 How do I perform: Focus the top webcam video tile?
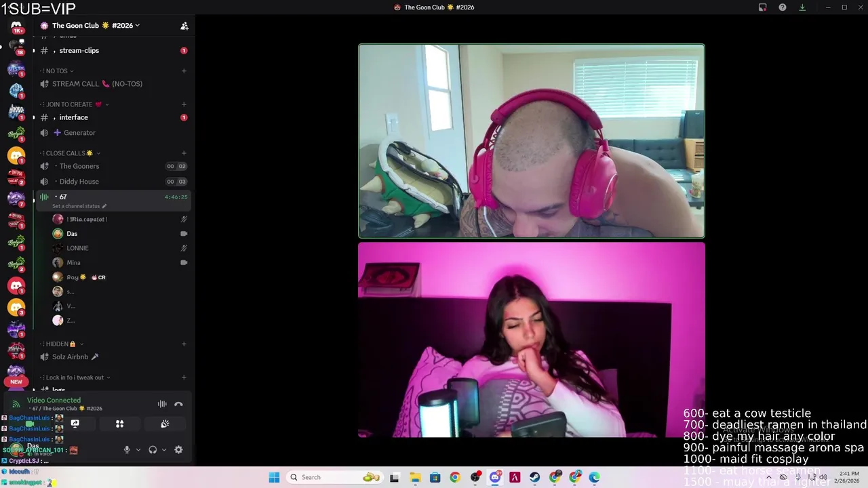point(532,141)
